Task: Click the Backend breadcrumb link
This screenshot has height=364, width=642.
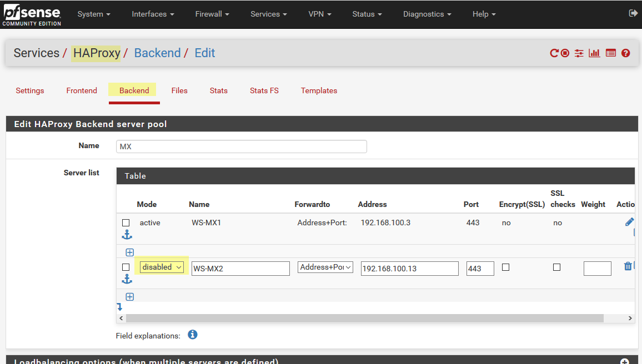Action: tap(157, 53)
